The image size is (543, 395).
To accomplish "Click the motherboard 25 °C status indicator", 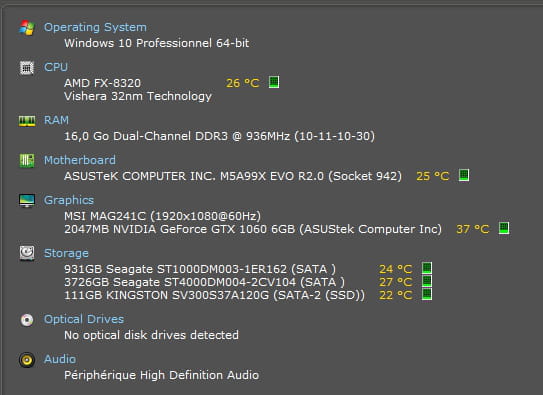I will click(464, 175).
